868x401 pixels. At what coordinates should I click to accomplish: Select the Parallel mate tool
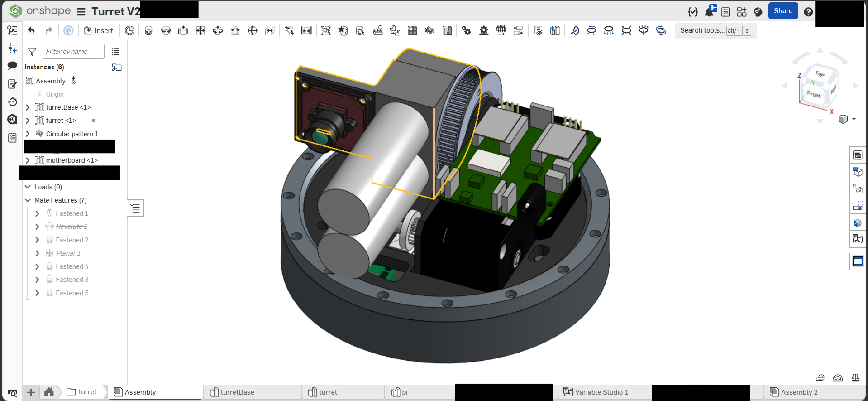[x=270, y=30]
